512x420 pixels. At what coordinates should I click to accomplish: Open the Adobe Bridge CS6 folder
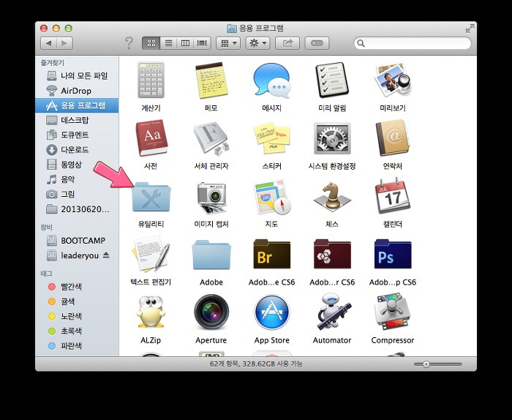click(271, 255)
